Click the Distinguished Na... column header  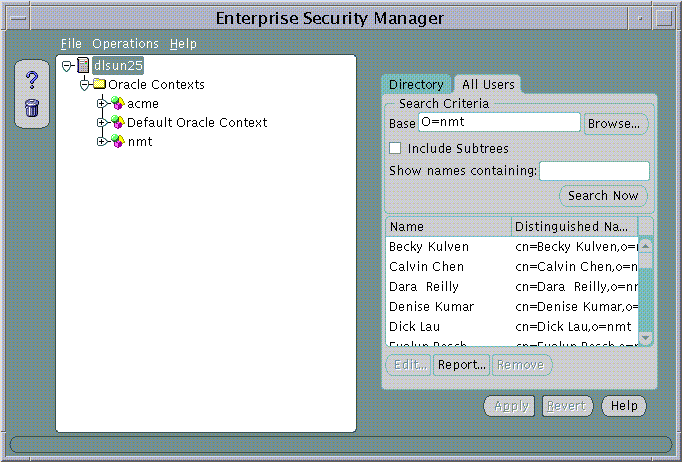pyautogui.click(x=575, y=227)
